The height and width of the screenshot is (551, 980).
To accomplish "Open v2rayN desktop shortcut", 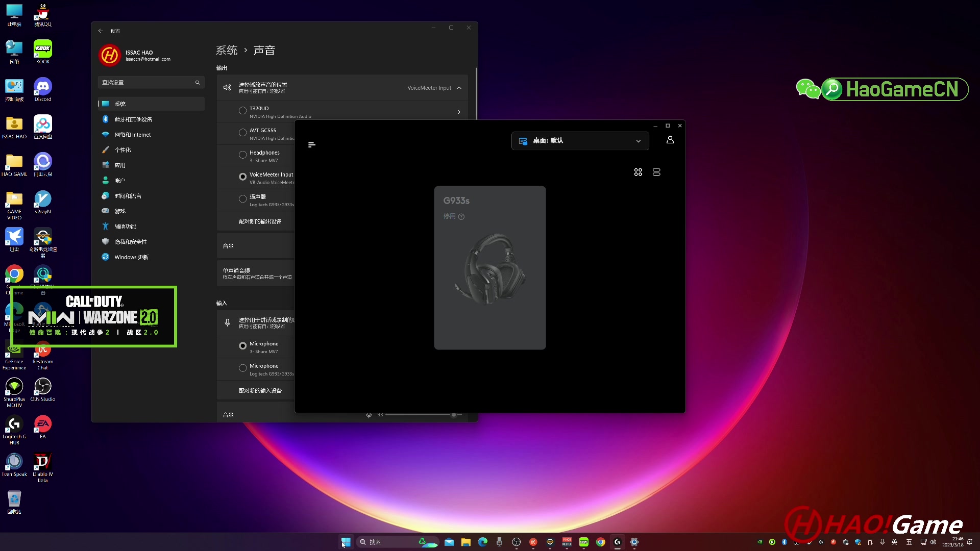I will [x=43, y=202].
